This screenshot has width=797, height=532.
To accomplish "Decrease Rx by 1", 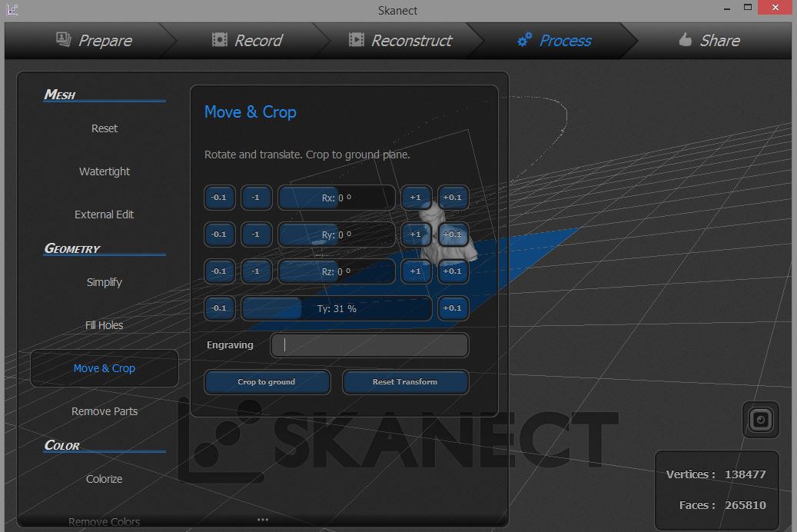I will 256,198.
